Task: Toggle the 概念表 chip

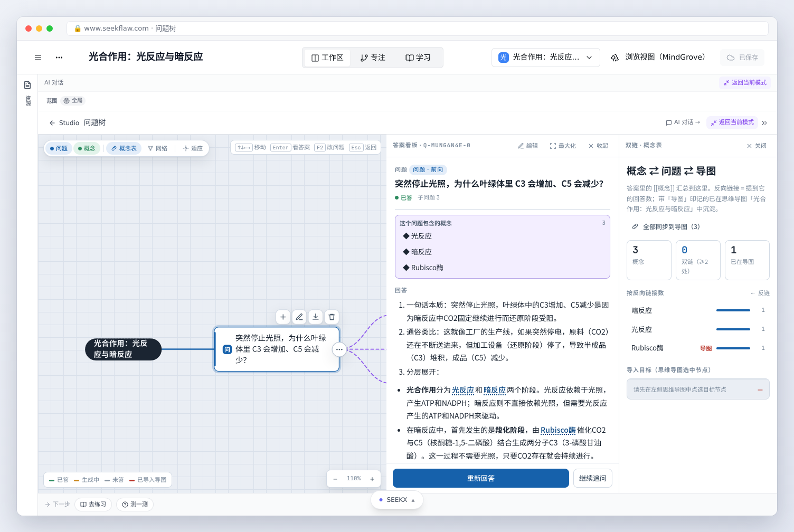Action: (124, 148)
